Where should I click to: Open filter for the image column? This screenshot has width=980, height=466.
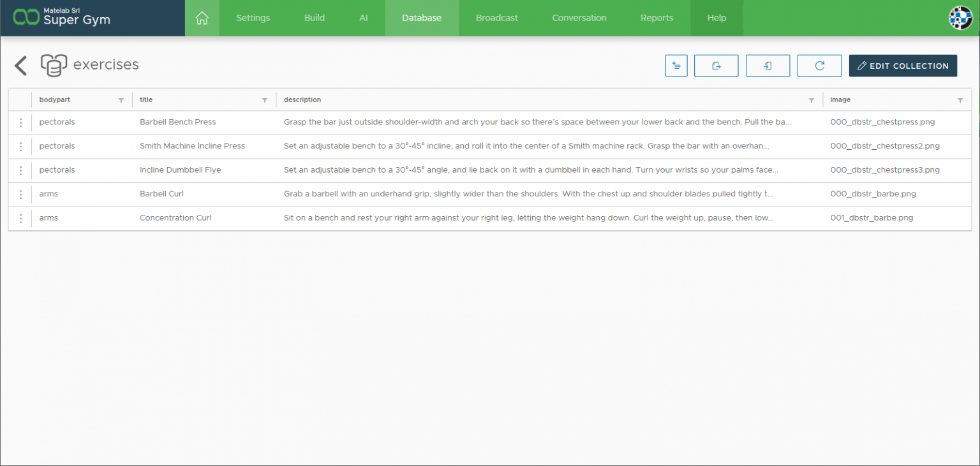coord(960,101)
